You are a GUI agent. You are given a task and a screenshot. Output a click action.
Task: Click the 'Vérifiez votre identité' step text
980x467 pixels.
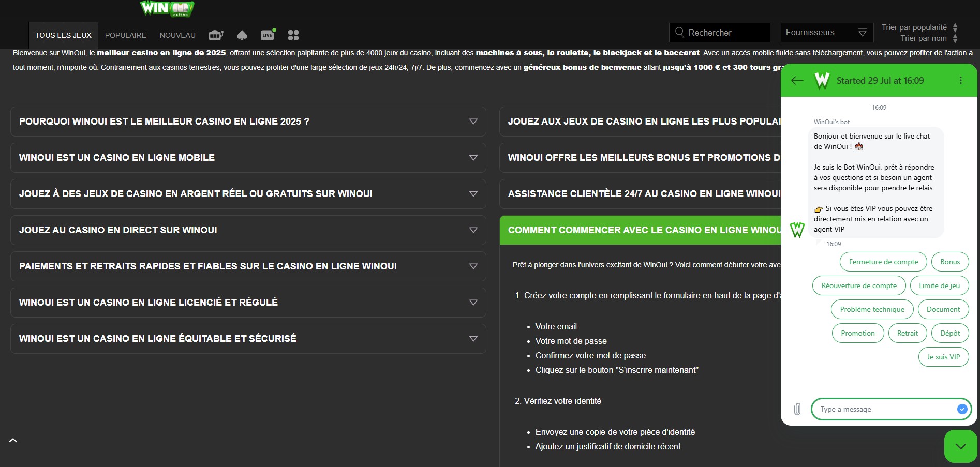562,401
